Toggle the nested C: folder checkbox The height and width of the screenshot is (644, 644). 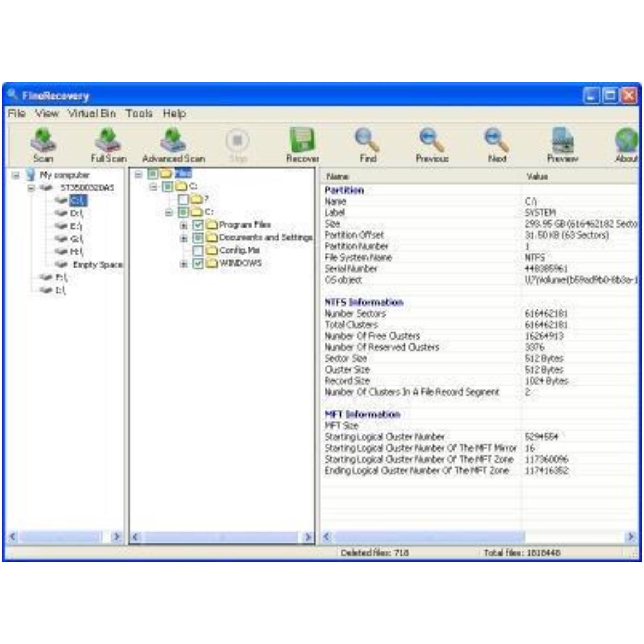coord(183,212)
